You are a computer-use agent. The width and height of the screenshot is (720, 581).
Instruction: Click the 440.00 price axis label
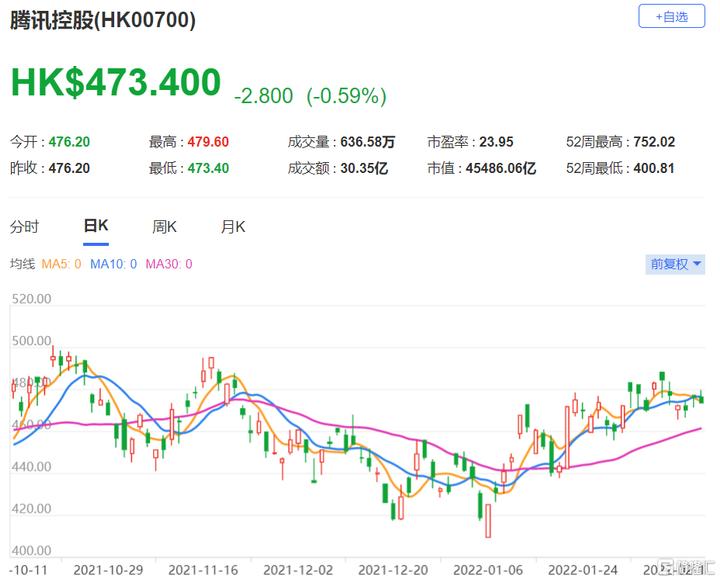pos(32,467)
